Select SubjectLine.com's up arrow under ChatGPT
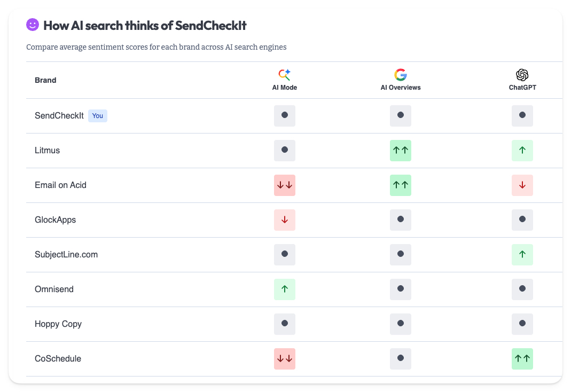 coord(522,254)
